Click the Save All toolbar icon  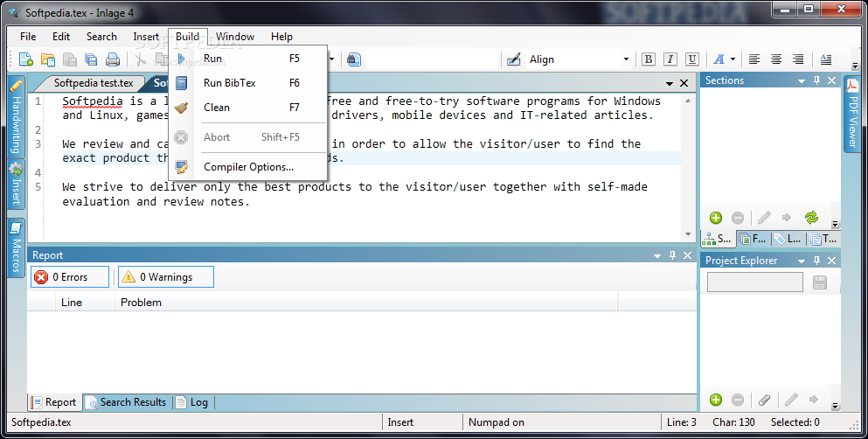[x=91, y=59]
